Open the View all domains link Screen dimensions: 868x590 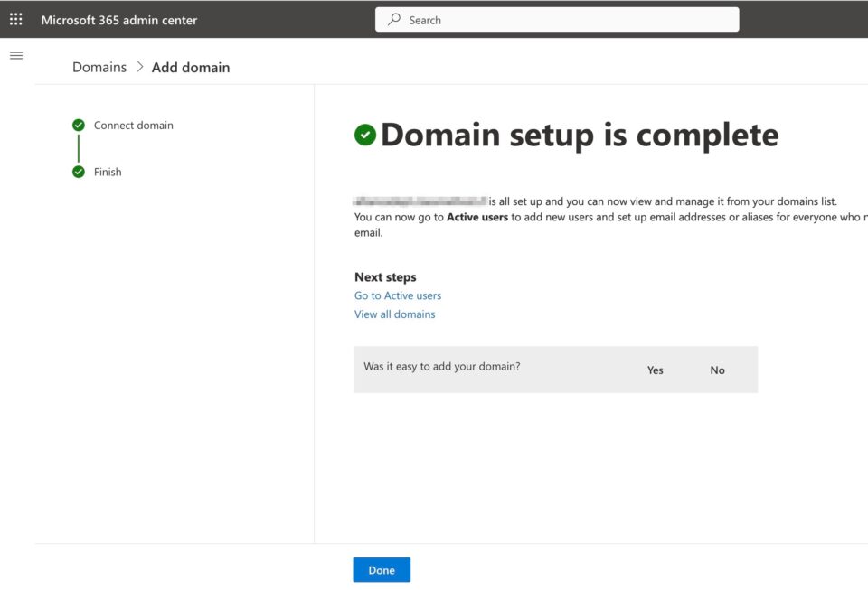pos(395,314)
